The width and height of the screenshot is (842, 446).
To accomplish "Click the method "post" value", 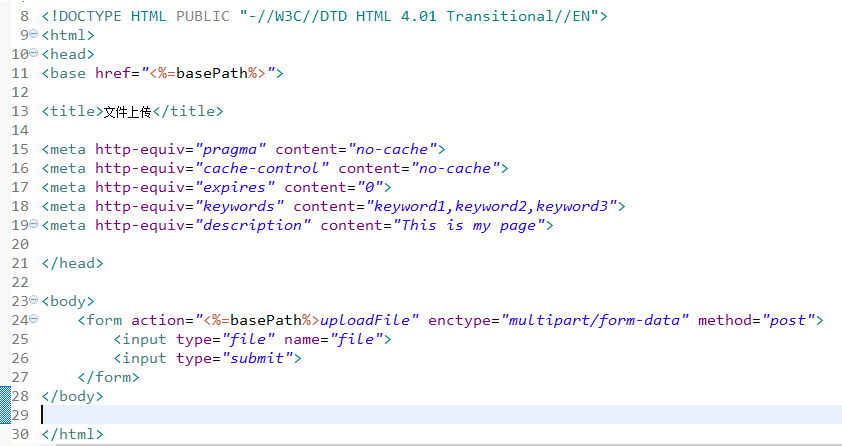I will coord(788,320).
